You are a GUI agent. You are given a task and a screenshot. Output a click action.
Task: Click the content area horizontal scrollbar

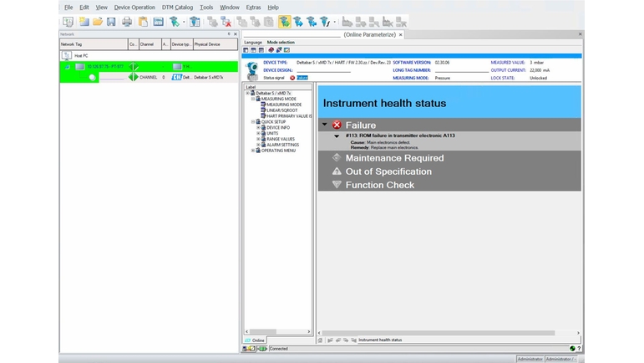click(449, 333)
